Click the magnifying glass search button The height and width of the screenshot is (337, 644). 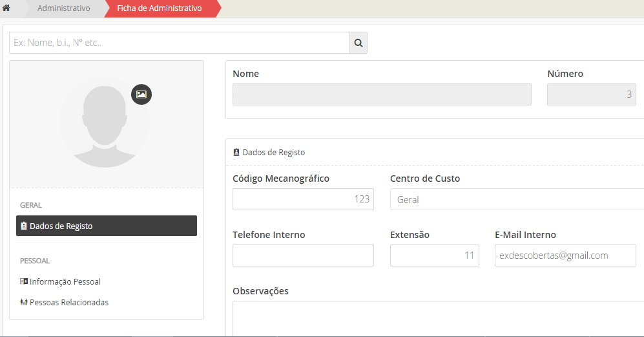pyautogui.click(x=358, y=43)
